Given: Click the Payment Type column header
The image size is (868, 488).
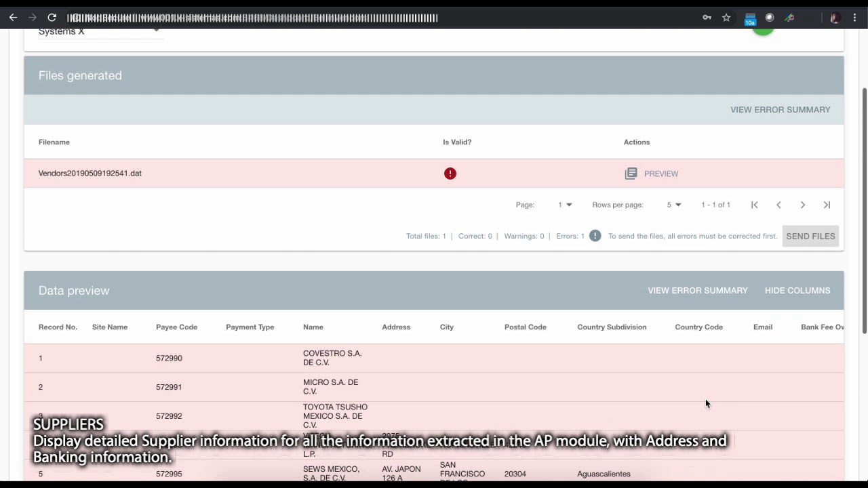Looking at the screenshot, I should click(x=250, y=327).
